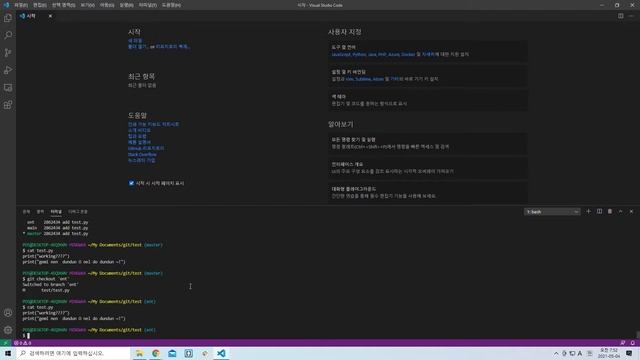This screenshot has height=360, width=640.
Task: Switch to the 출력 panel tab
Action: click(x=40, y=212)
